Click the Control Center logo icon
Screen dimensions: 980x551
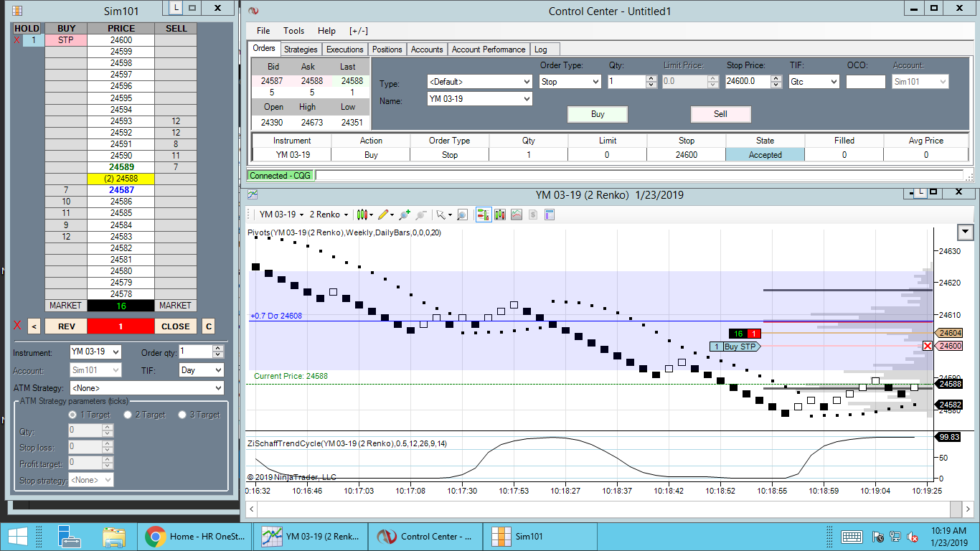point(253,11)
